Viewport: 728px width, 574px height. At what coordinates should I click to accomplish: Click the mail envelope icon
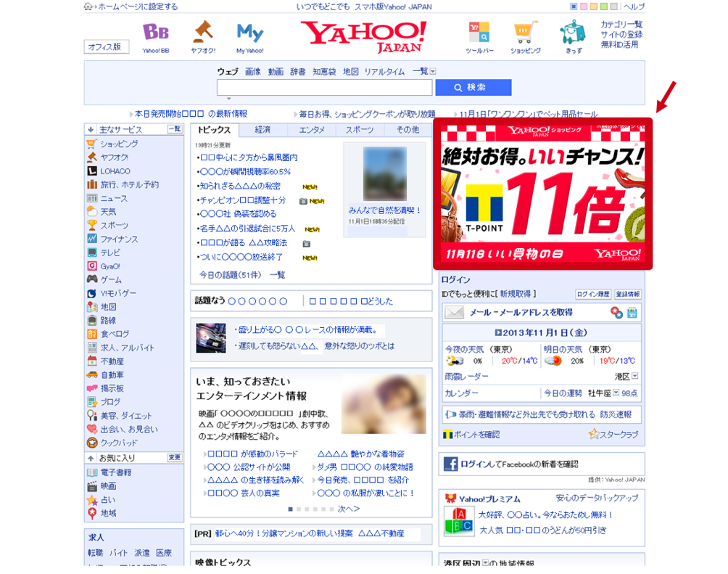(x=454, y=312)
